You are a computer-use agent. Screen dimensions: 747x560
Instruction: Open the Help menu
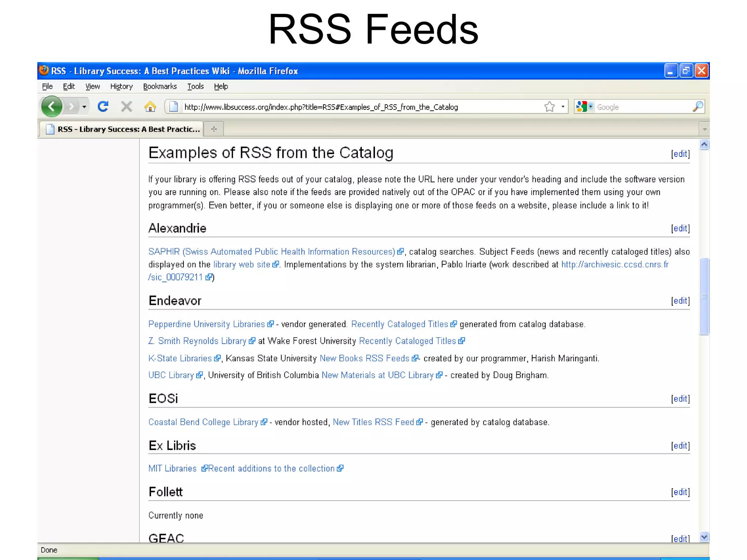click(x=221, y=86)
